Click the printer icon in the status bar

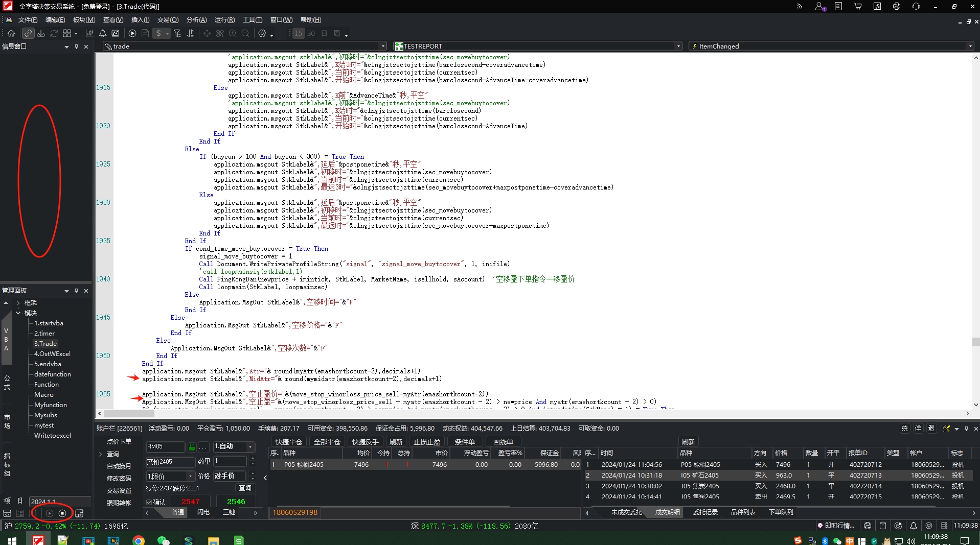tap(868, 526)
